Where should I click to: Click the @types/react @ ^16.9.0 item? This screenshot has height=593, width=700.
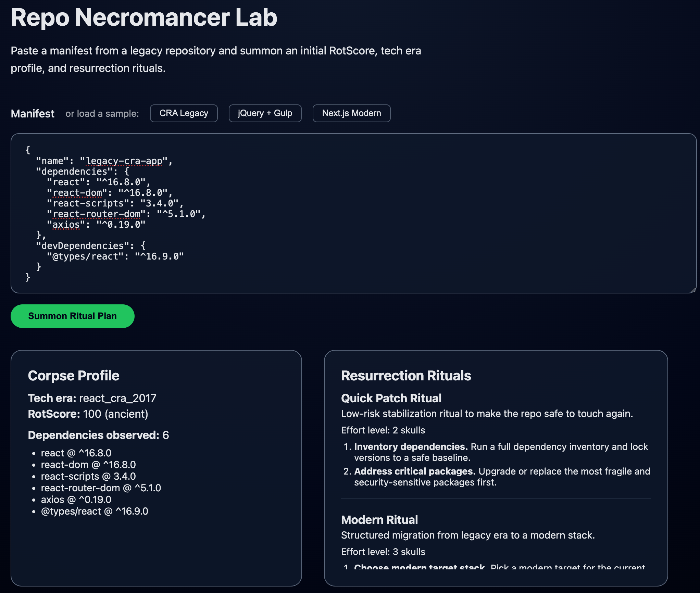[94, 511]
